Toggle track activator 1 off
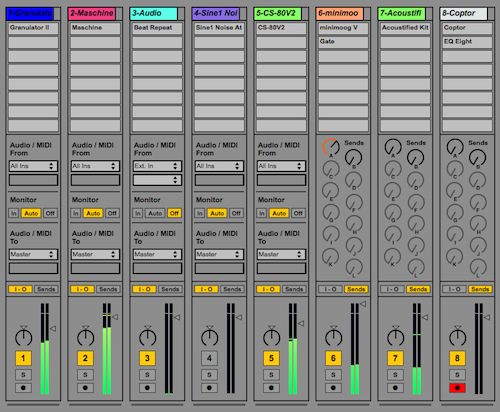Viewport: 500px width, 412px height. (x=23, y=358)
